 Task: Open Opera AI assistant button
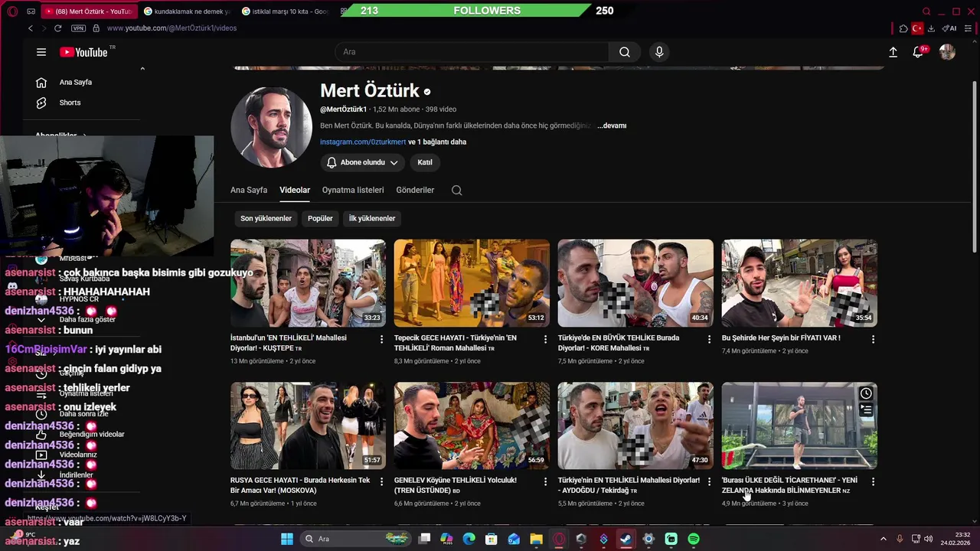click(949, 28)
